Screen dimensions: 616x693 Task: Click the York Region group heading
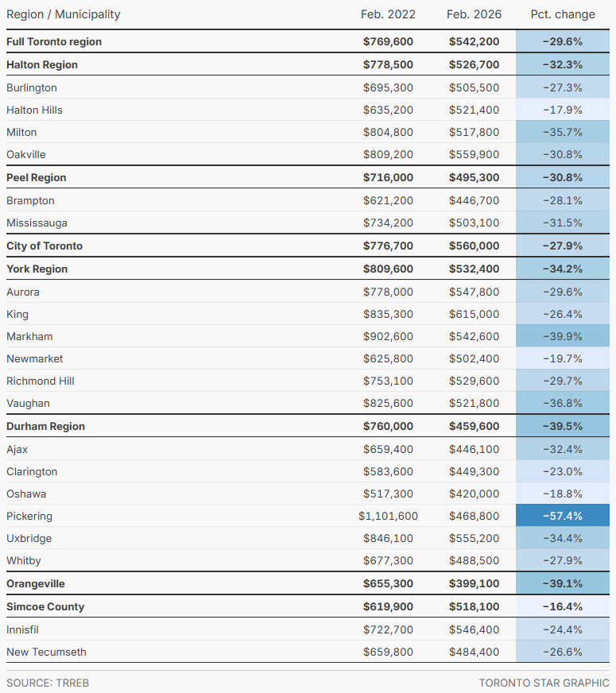point(37,269)
